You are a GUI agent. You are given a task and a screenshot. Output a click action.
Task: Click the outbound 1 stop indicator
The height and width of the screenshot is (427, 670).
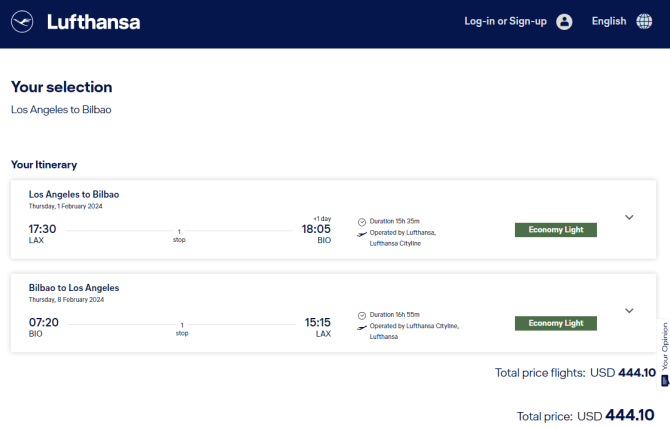(179, 236)
